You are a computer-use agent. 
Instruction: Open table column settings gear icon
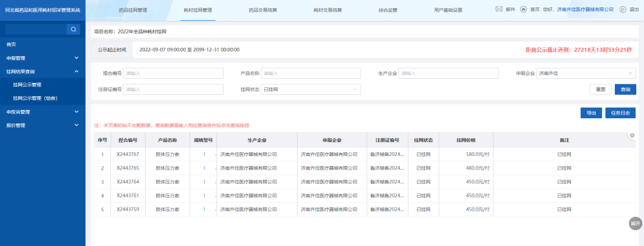[x=632, y=136]
